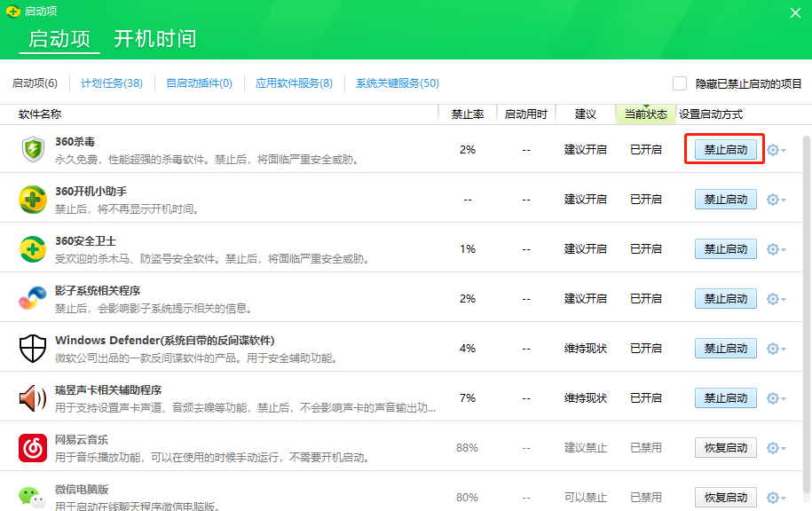The width and height of the screenshot is (812, 511).
Task: Click the 设置启动方式 column header
Action: (x=711, y=114)
